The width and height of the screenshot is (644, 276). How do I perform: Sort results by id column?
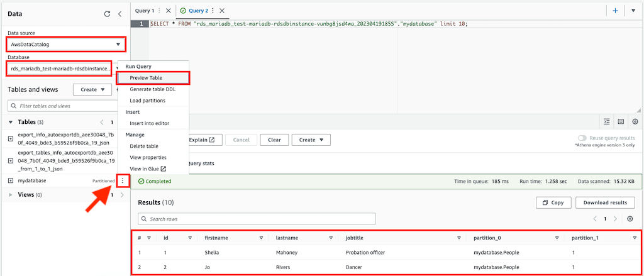coord(190,238)
